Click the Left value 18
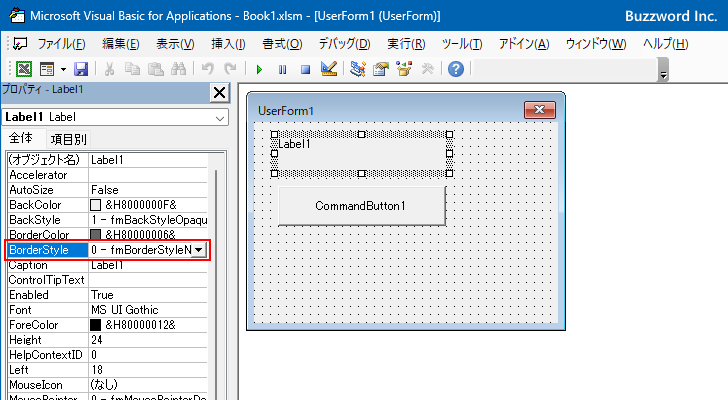 click(148, 370)
